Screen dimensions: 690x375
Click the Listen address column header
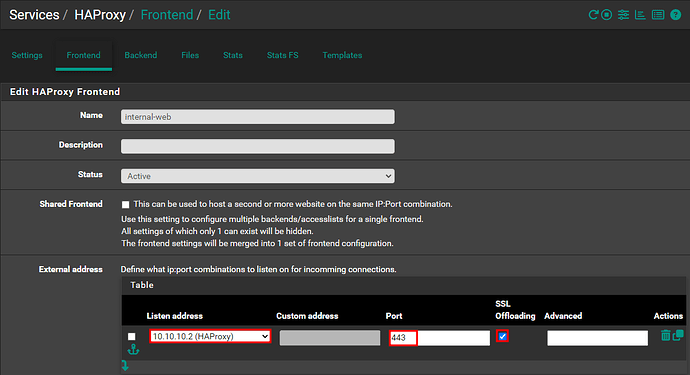(x=175, y=316)
